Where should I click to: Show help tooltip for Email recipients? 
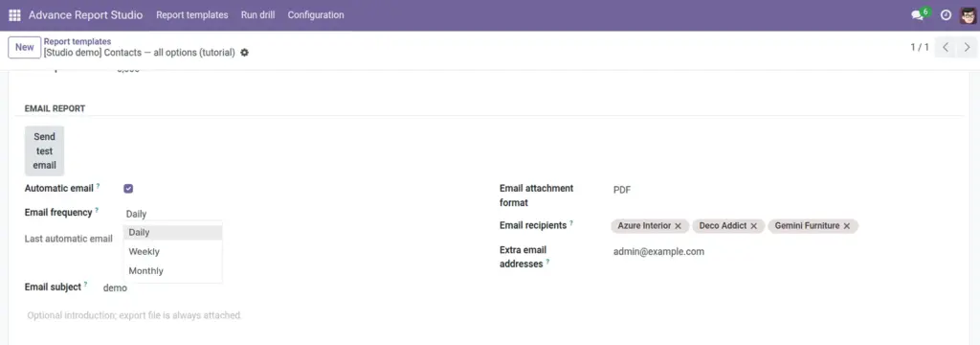571,223
